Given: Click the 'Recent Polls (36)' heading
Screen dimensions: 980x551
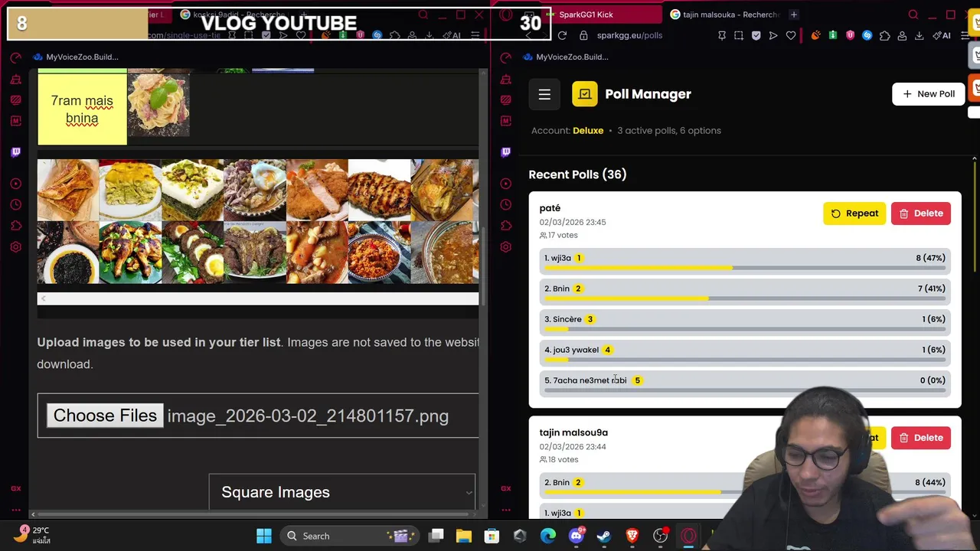Looking at the screenshot, I should click(577, 174).
